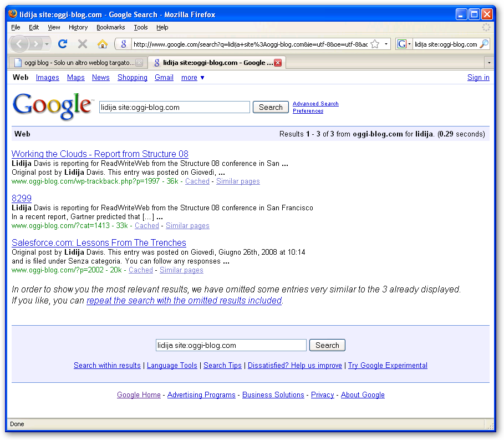Viewport: 504px width, 440px height.
Task: Click the magnifier icon in search bar
Action: pos(483,44)
